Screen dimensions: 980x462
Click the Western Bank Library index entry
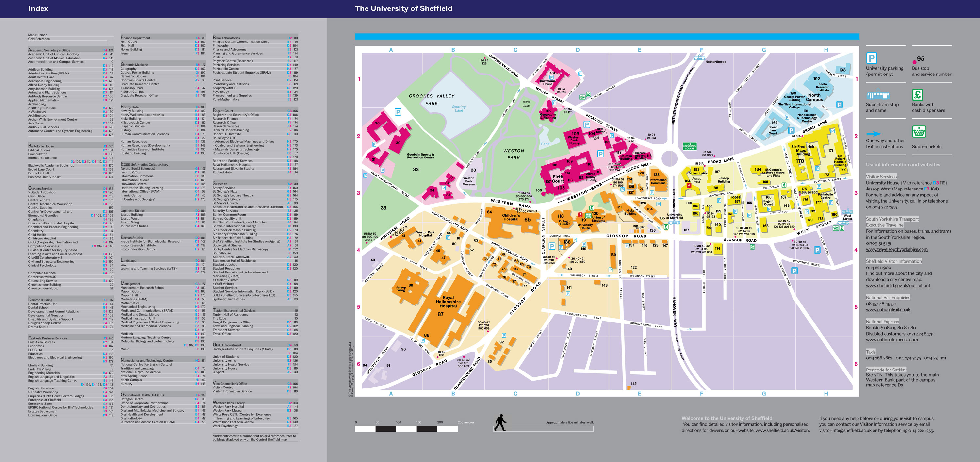pos(255,402)
